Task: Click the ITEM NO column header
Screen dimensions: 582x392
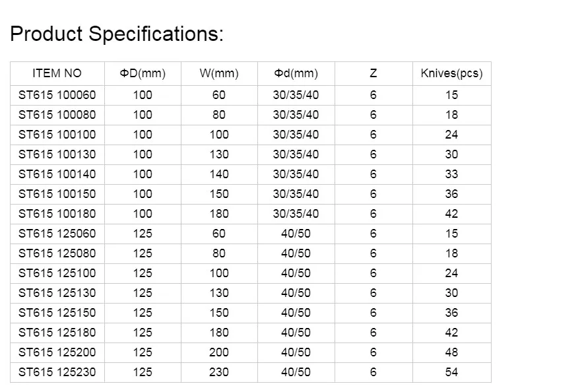Action: pos(57,73)
